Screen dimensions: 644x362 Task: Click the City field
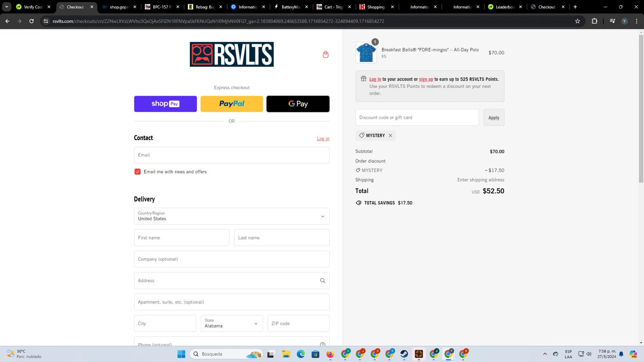click(x=165, y=323)
